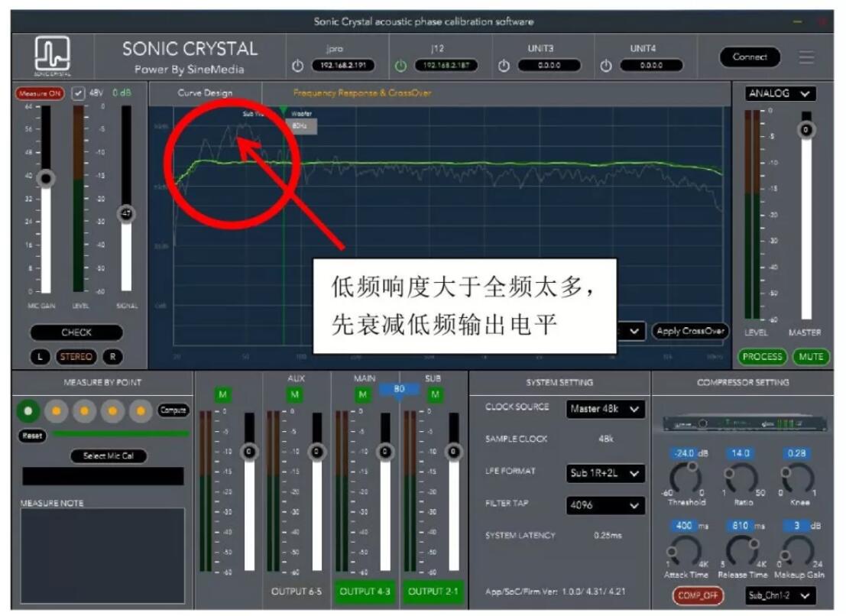The image size is (846, 616).
Task: Open the Filter Tap 4096 dropdown
Action: click(605, 505)
